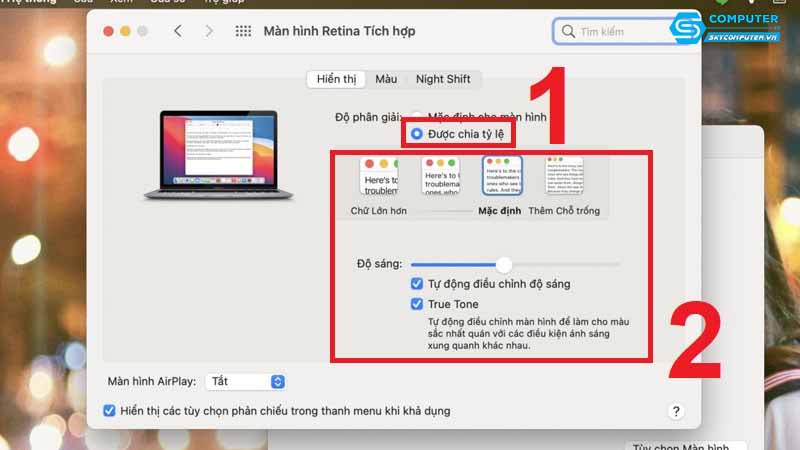The height and width of the screenshot is (450, 800).
Task: Click the back navigation arrow
Action: (178, 31)
